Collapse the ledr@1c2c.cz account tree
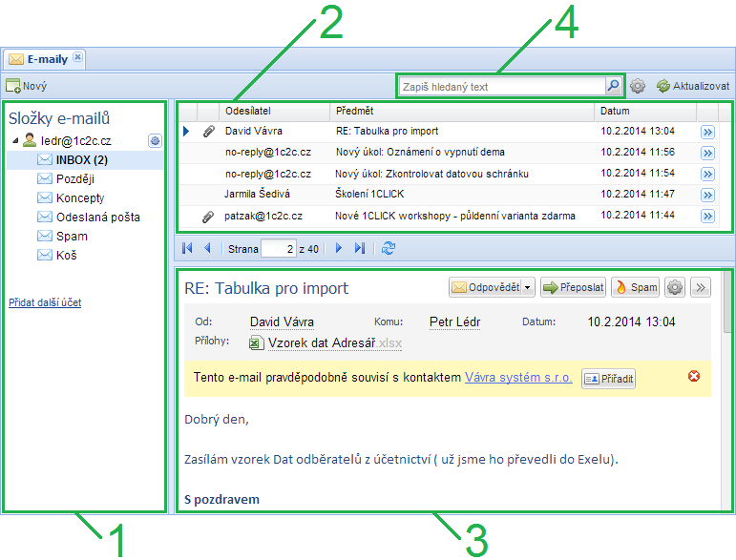The image size is (736, 560). click(x=15, y=141)
